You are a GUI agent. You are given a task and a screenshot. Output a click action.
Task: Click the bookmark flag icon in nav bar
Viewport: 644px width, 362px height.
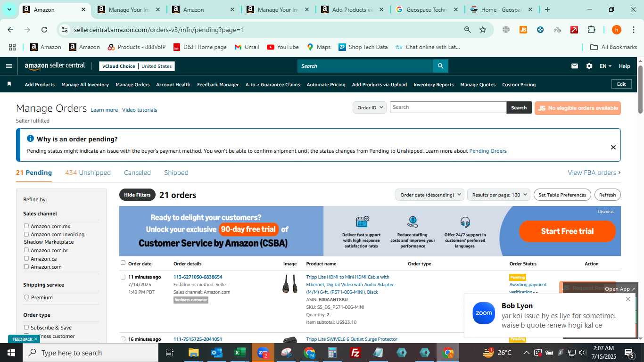pos(9,84)
